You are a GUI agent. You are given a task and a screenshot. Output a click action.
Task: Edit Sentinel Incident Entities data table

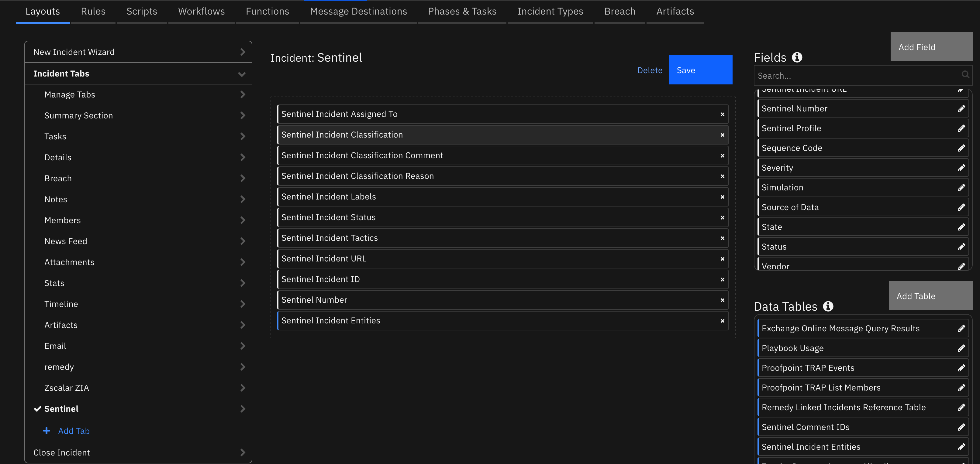[961, 447]
